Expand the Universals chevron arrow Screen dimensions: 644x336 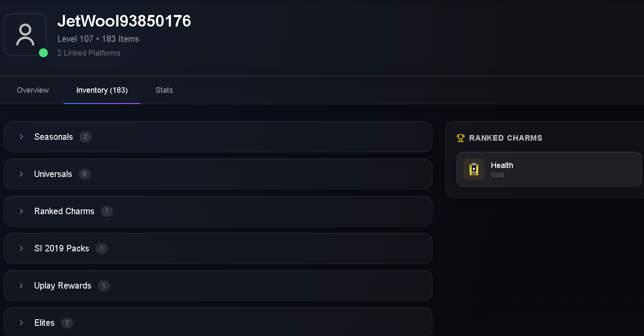coord(21,174)
